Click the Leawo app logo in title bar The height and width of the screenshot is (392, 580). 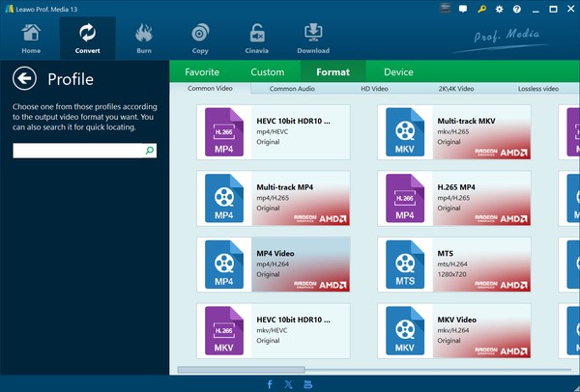[10, 9]
